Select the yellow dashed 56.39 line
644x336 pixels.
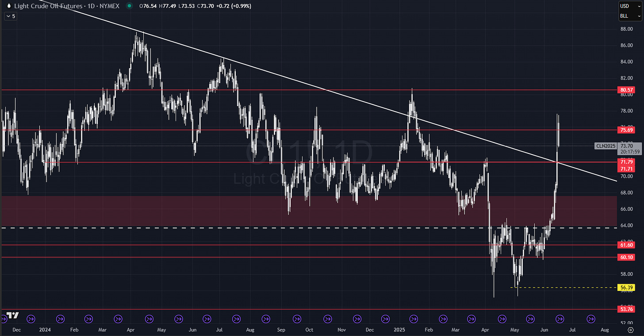[x=564, y=287]
